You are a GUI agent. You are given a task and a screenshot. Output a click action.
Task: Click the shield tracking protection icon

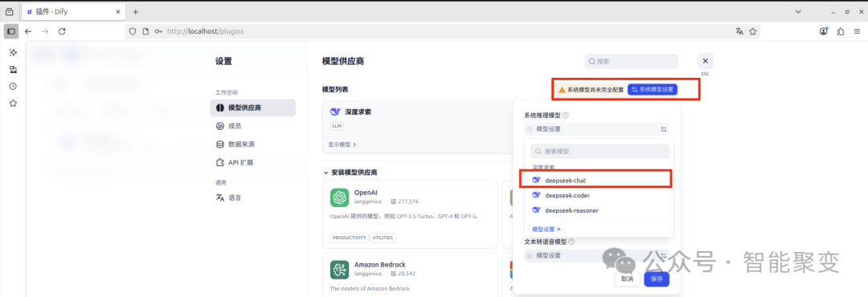pos(133,31)
